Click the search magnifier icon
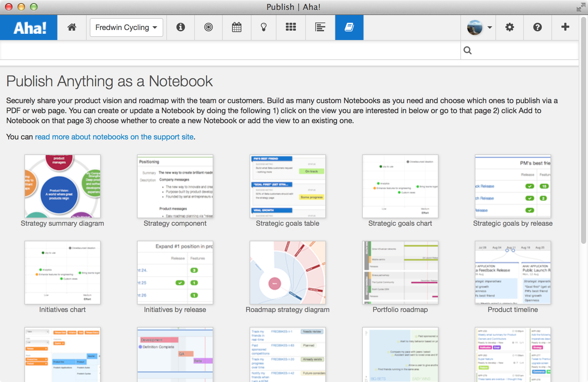 (468, 50)
